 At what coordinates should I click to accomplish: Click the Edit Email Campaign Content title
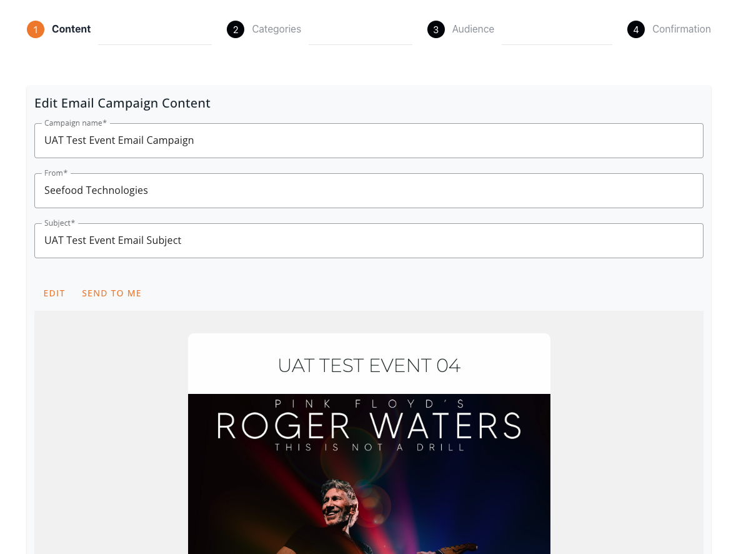point(122,103)
